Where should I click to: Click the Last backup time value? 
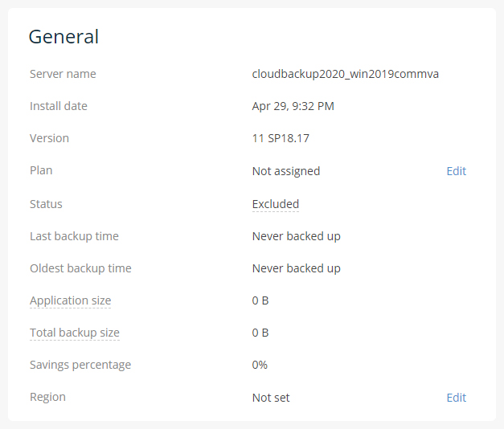[x=296, y=236]
